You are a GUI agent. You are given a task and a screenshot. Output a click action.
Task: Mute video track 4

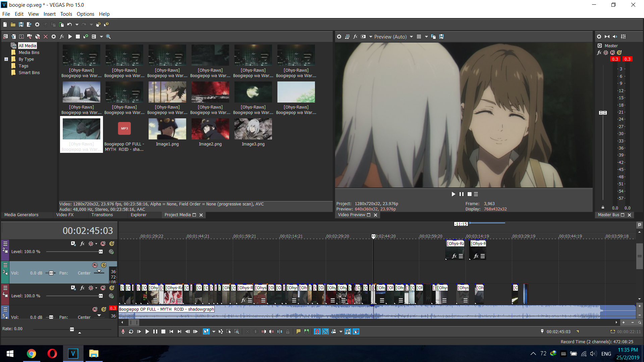[x=103, y=288]
